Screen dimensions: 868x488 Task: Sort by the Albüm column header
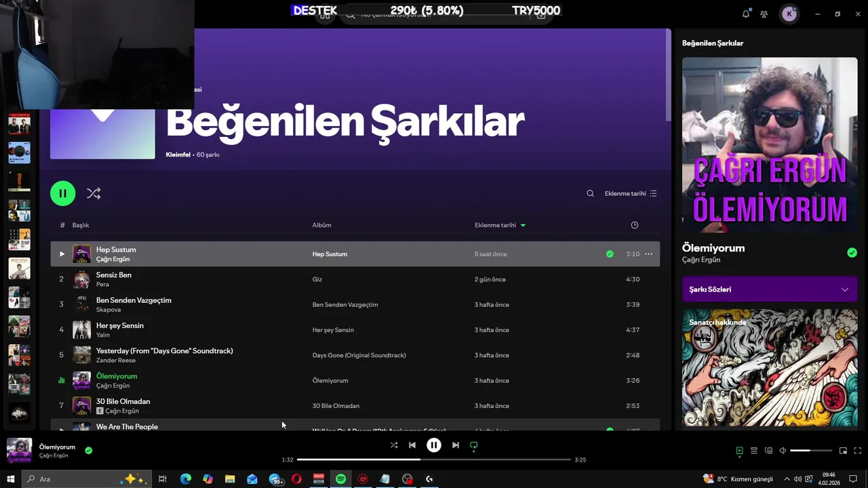(x=321, y=225)
